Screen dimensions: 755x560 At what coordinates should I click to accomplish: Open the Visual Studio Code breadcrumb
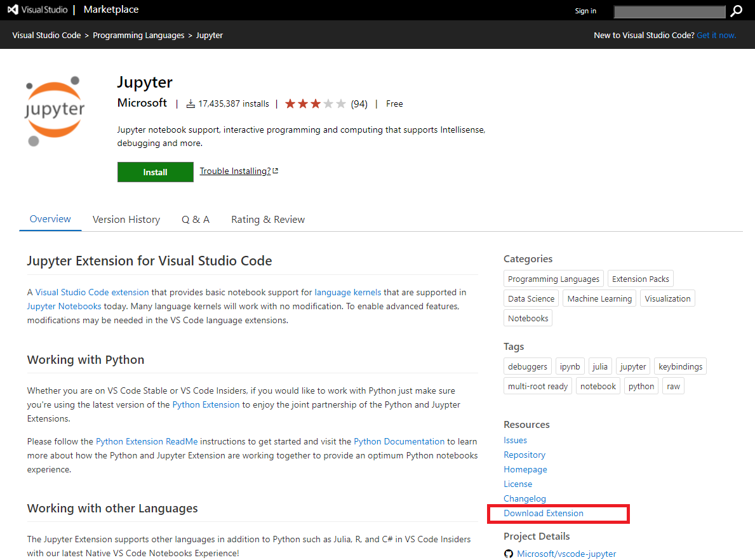point(47,35)
